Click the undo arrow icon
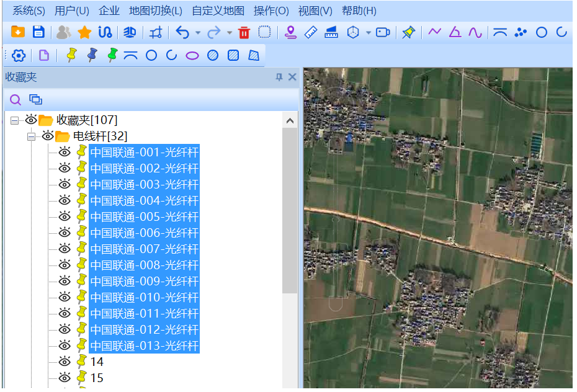This screenshot has height=392, width=577. [182, 33]
